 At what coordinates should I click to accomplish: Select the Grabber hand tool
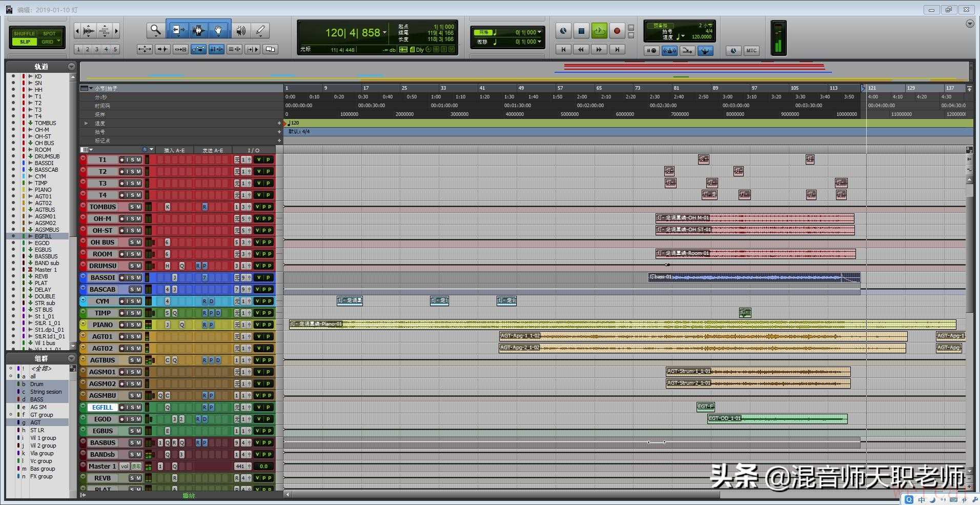coord(218,31)
